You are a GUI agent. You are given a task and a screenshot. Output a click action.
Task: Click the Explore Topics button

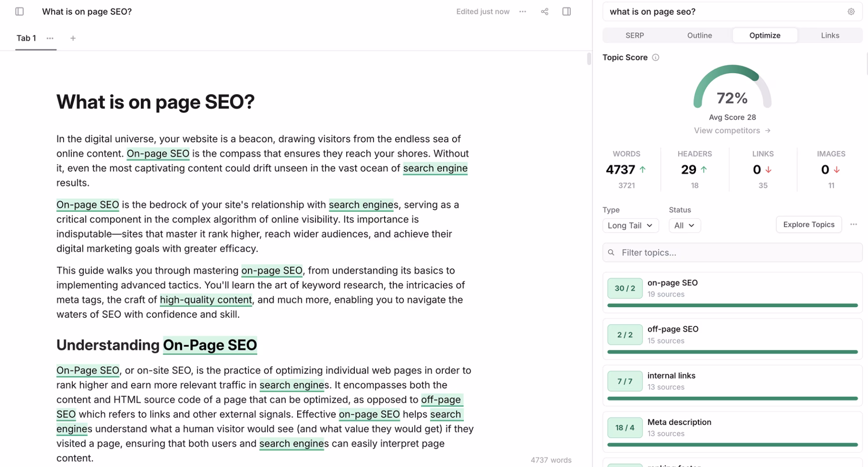[x=809, y=224]
